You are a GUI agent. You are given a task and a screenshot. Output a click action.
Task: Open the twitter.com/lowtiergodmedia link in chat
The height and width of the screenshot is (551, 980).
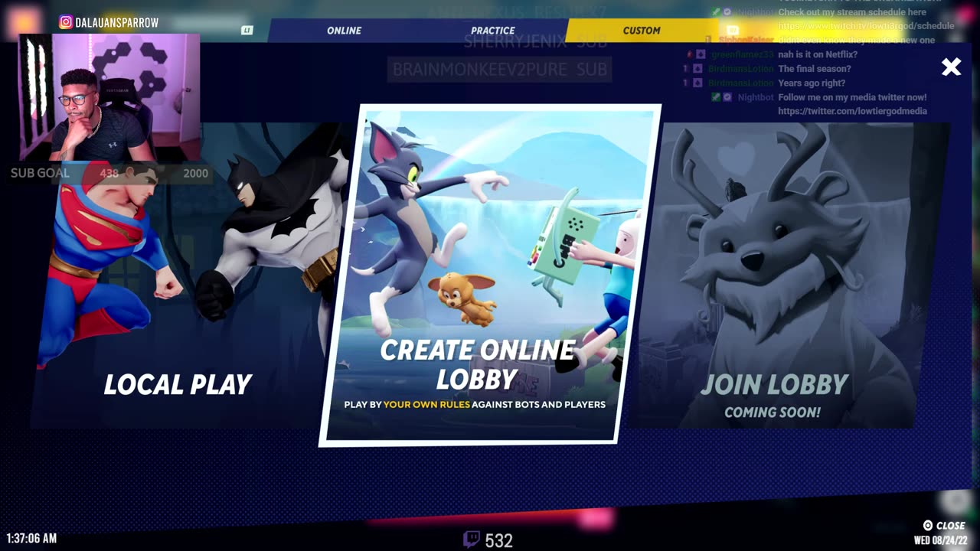pos(852,111)
